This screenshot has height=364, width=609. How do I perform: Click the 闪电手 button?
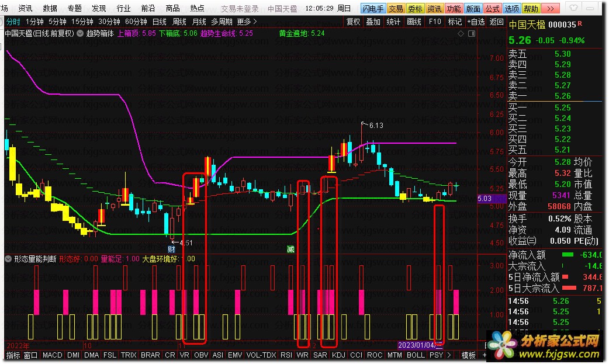(x=373, y=9)
